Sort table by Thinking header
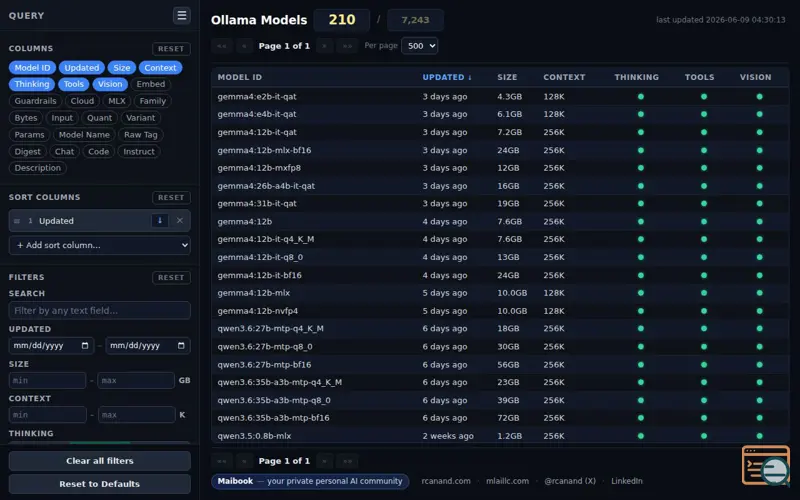The image size is (800, 500). click(x=636, y=77)
